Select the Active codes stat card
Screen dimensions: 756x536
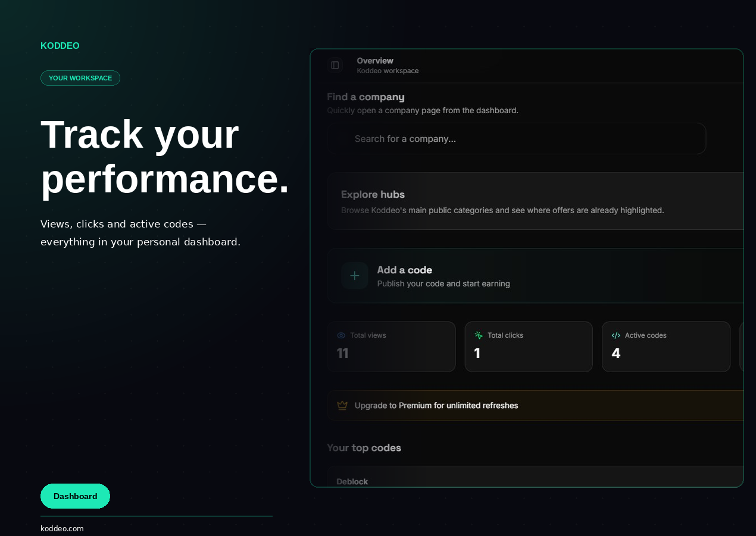click(x=666, y=347)
